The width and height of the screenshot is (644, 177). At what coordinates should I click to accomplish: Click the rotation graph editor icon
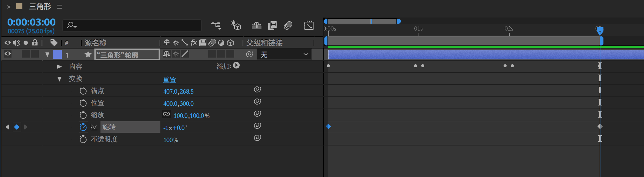(x=94, y=127)
